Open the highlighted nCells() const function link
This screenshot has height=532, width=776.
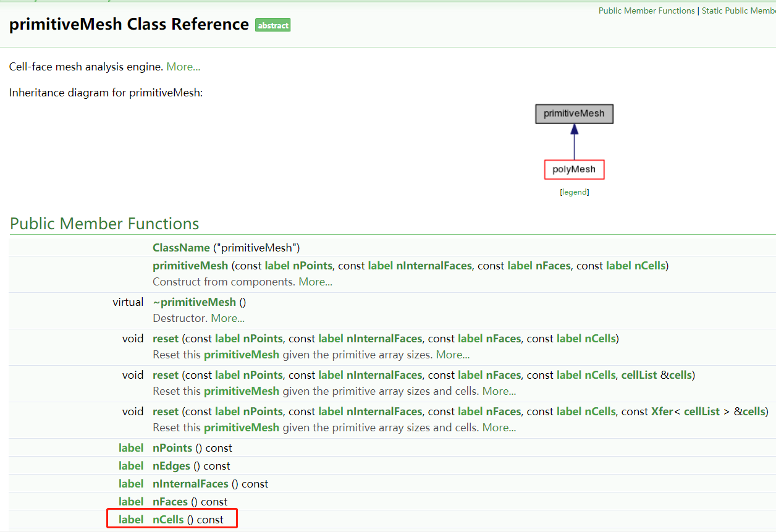pyautogui.click(x=168, y=520)
